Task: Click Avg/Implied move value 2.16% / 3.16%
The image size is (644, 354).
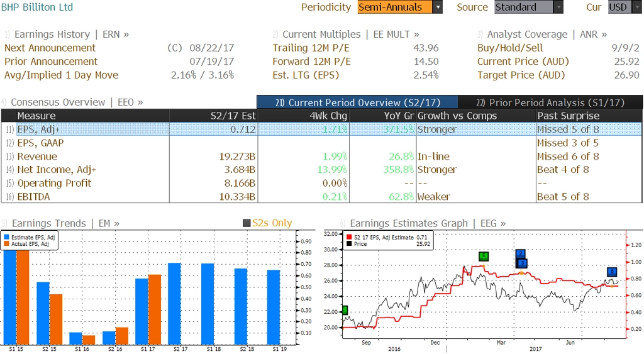Action: pos(203,75)
